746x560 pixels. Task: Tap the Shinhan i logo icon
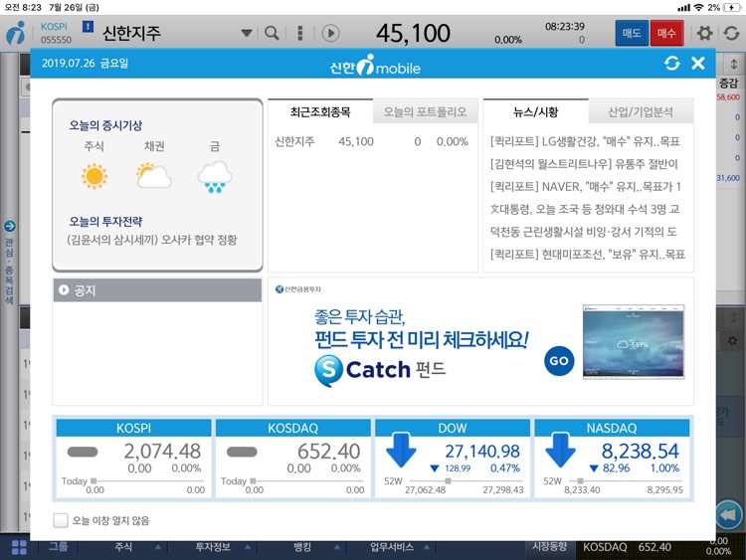(x=15, y=33)
